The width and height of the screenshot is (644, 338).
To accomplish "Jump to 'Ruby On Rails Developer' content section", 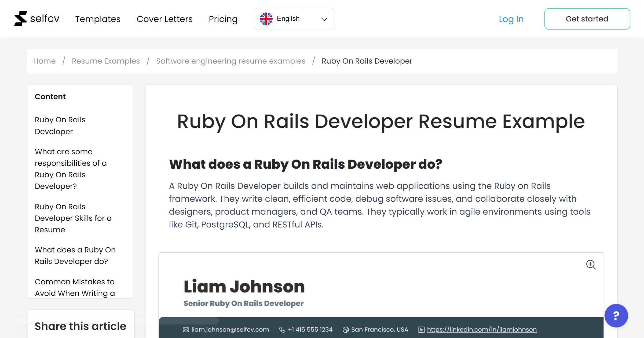I will pyautogui.click(x=60, y=126).
